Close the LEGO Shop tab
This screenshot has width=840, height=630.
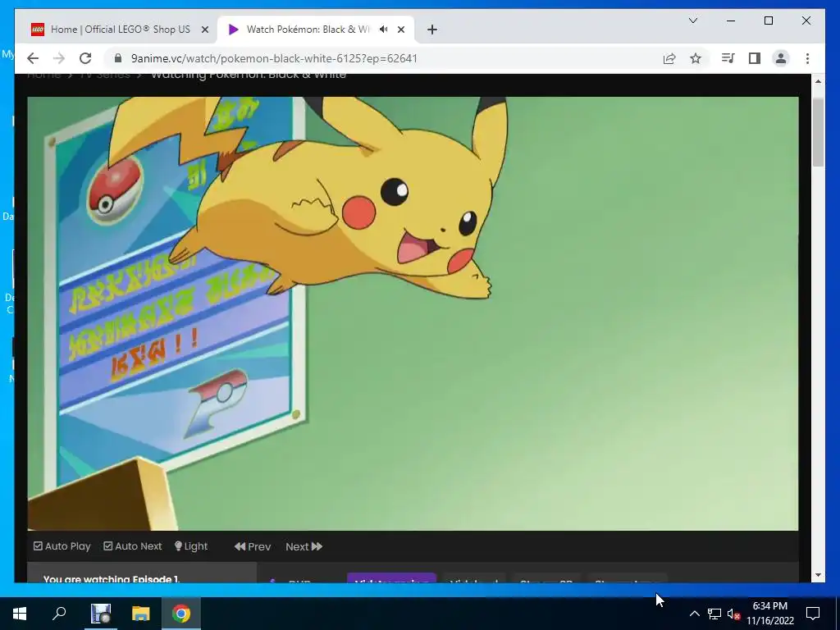204,30
